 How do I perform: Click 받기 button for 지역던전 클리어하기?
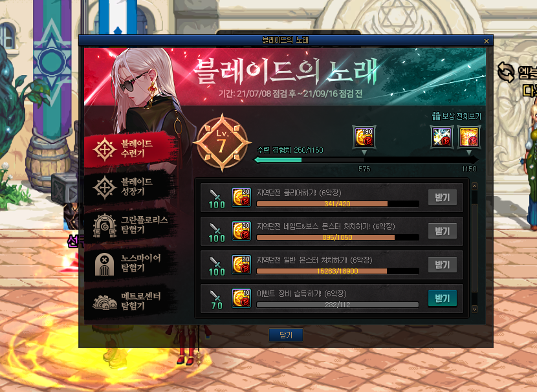pos(442,197)
